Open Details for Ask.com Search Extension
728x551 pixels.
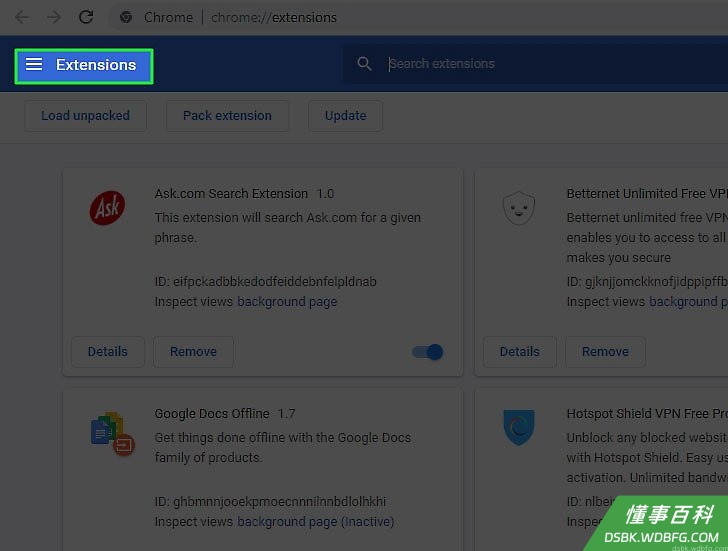108,352
